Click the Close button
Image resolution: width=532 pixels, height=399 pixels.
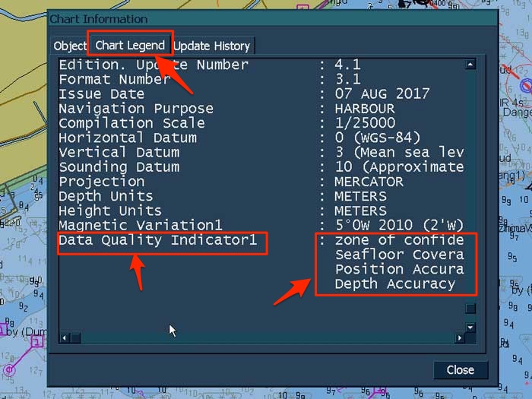460,370
